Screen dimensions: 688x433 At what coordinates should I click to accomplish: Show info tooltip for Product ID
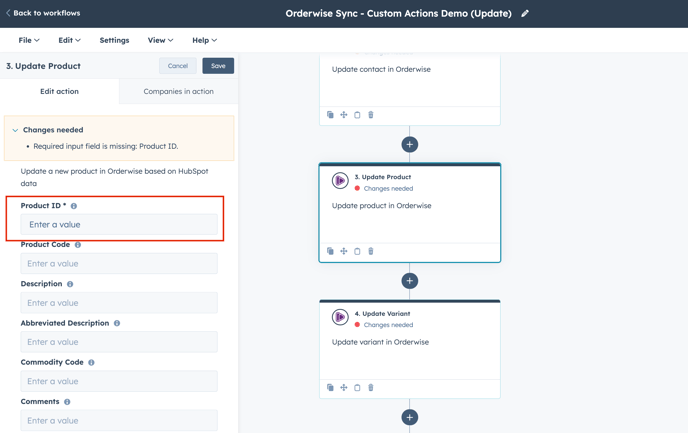pos(74,206)
